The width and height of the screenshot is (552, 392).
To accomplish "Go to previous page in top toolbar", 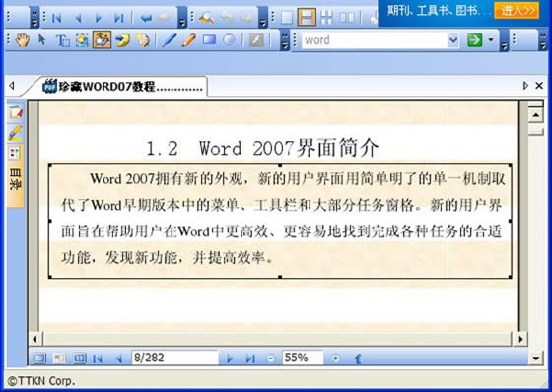I will (78, 18).
